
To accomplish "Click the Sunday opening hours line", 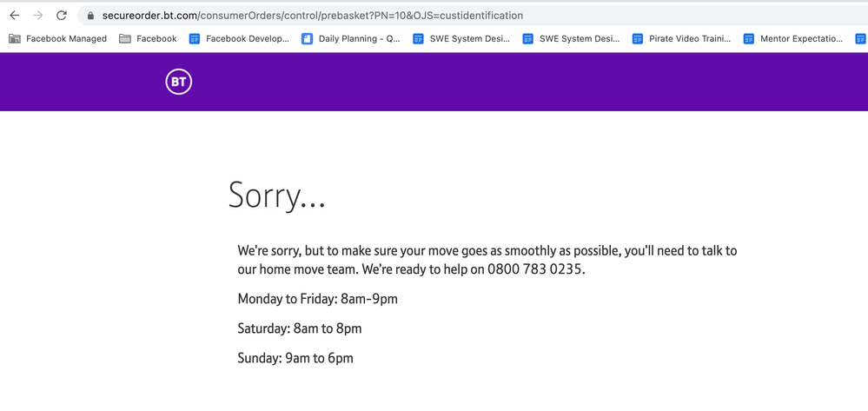I will pyautogui.click(x=295, y=358).
